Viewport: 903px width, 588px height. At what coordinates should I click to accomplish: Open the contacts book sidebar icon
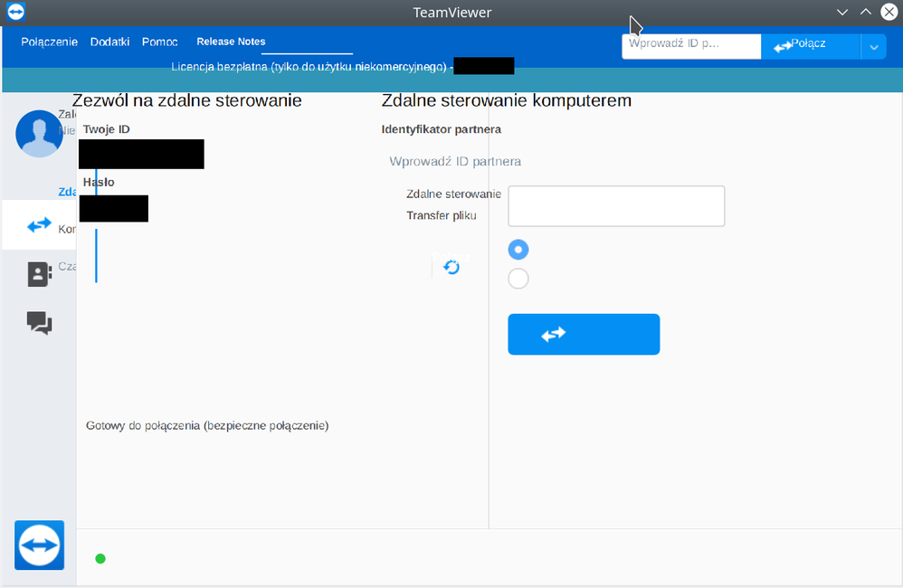pos(39,274)
